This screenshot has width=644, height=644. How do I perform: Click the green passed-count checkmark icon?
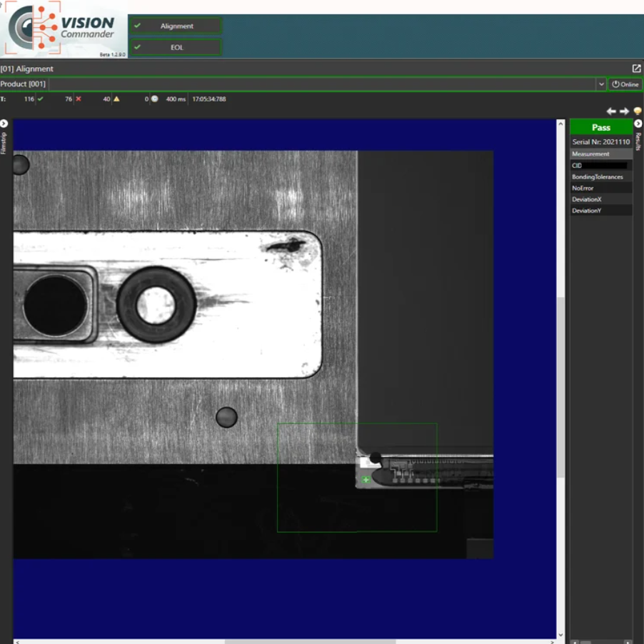point(40,99)
